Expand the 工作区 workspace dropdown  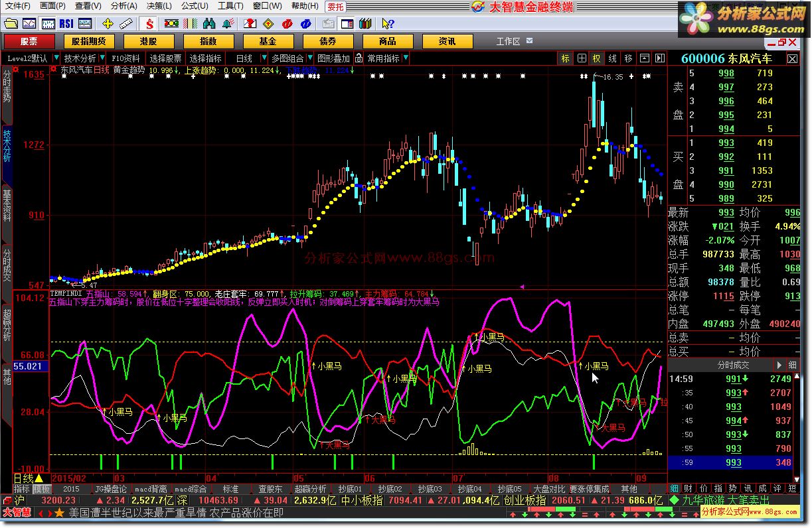529,41
